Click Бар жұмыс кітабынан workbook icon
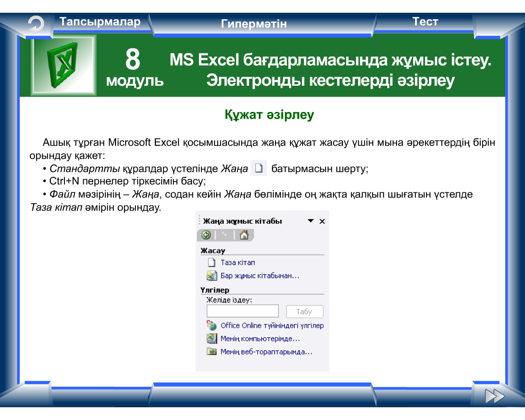The image size is (525, 420). click(212, 276)
